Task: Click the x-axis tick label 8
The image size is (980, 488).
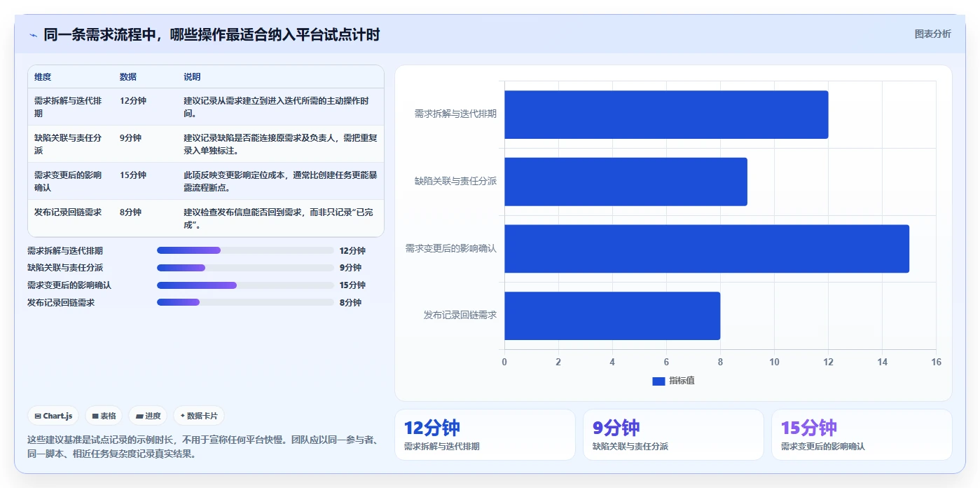Action: 720,362
